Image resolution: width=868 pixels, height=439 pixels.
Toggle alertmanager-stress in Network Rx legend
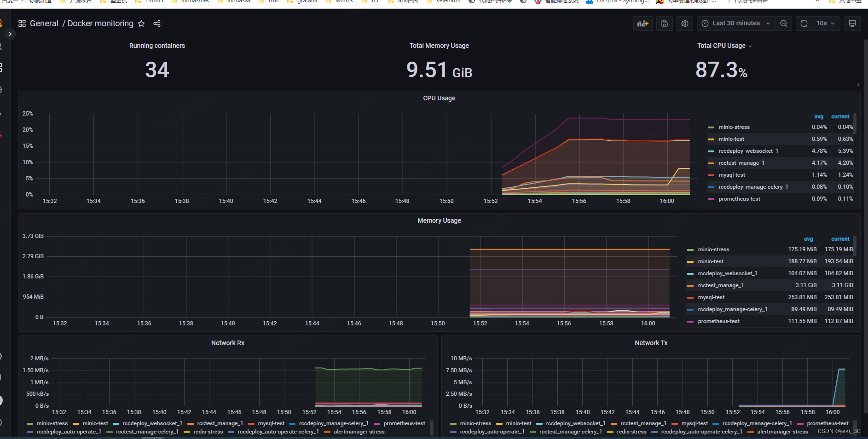coord(359,432)
